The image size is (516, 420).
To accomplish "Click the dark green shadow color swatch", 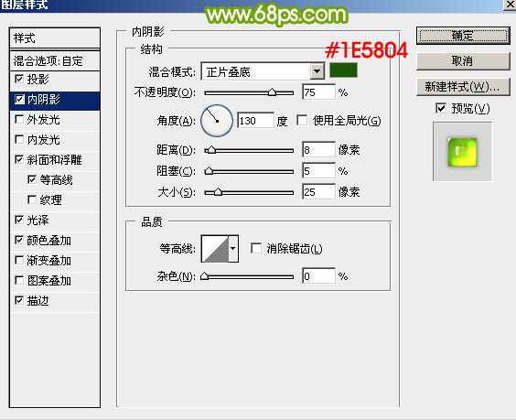I will [343, 70].
